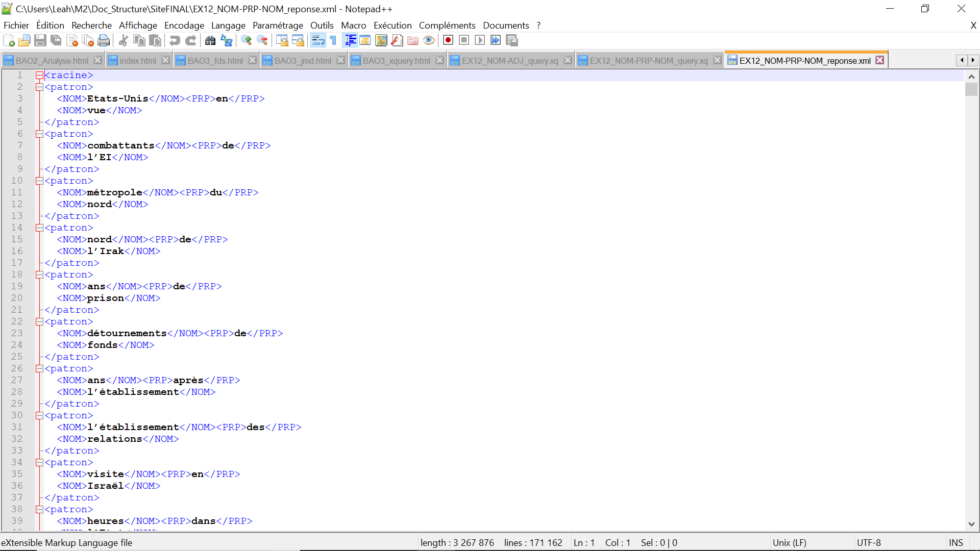The image size is (980, 551).
Task: Collapse the patron fold on line 26
Action: coord(39,369)
